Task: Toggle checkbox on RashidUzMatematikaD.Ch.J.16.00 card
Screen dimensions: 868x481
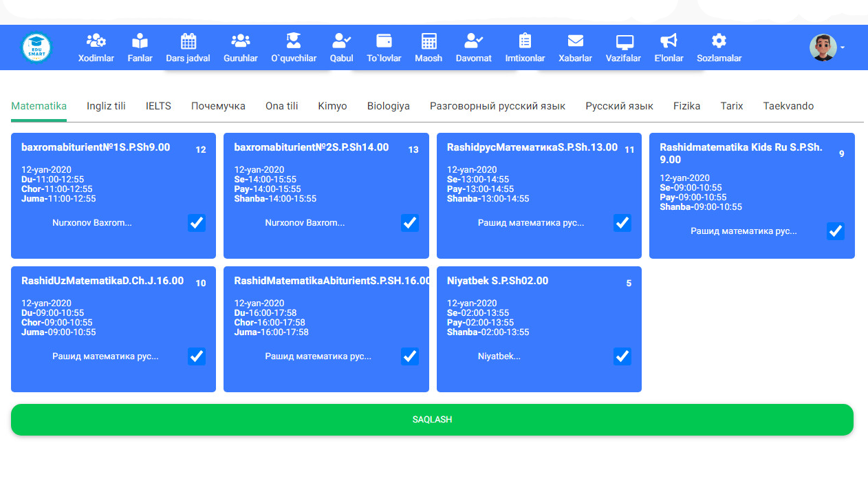Action: [197, 356]
